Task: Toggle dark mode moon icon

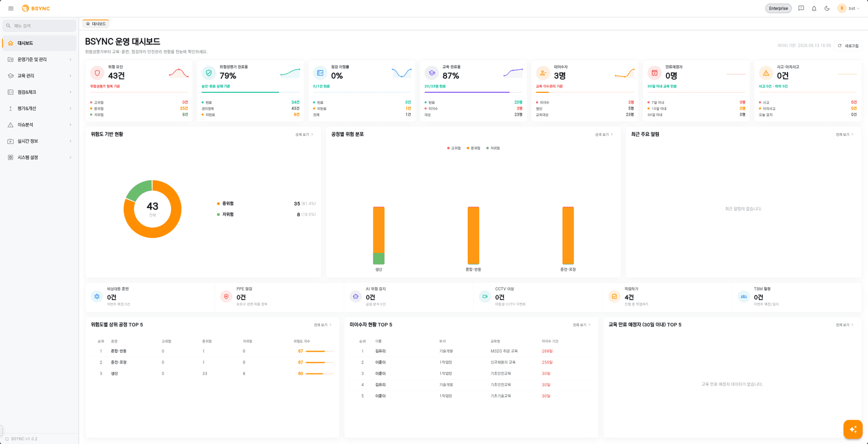Action: [827, 9]
